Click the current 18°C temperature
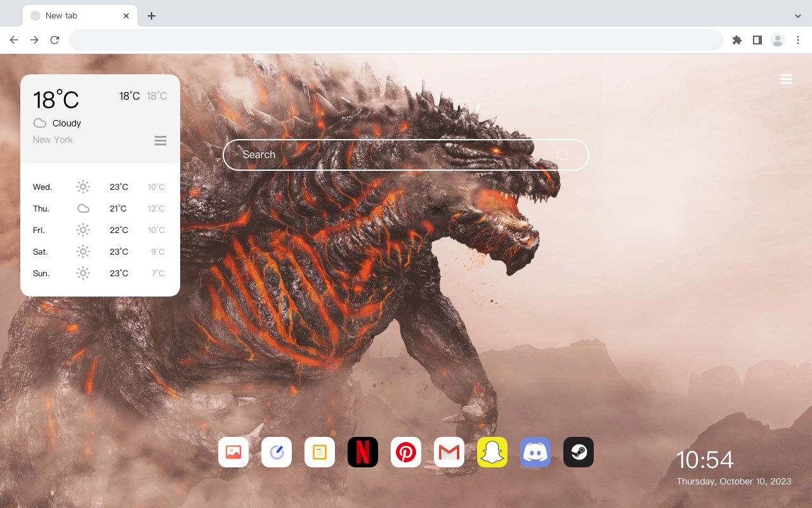This screenshot has width=812, height=508. coord(56,100)
